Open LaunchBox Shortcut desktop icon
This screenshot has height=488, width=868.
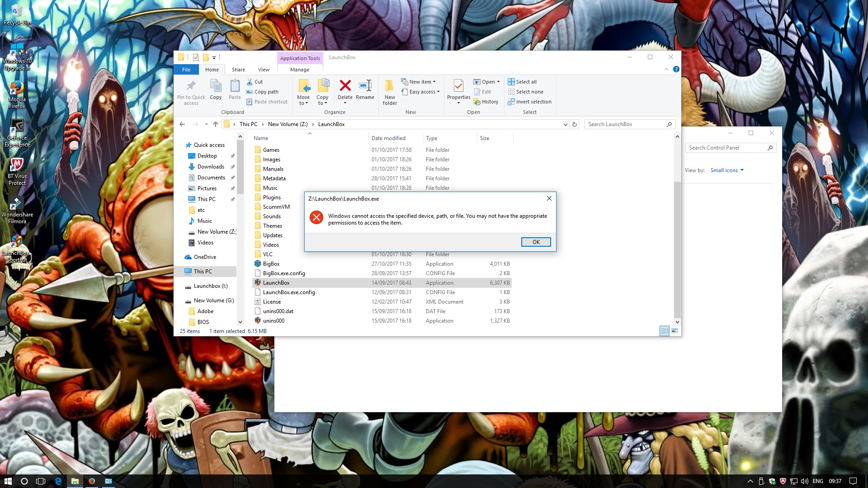tap(17, 248)
